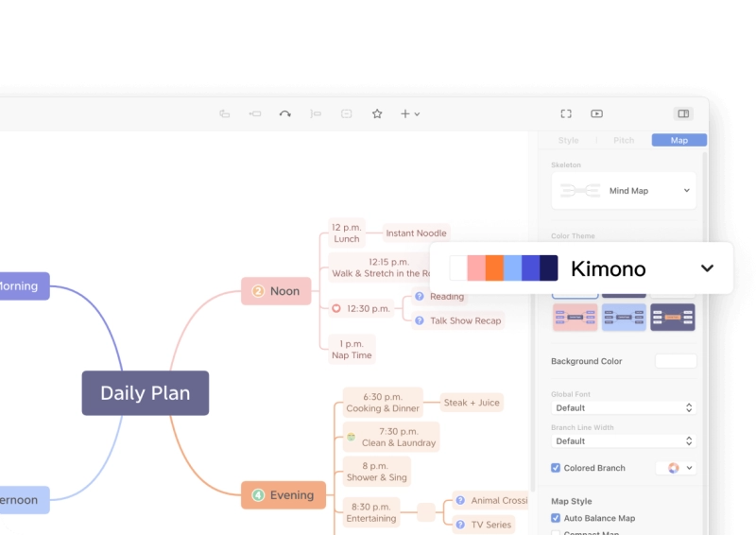The width and height of the screenshot is (756, 535).
Task: Select the 8:30 p.m. Entertaining topic
Action: point(371,512)
